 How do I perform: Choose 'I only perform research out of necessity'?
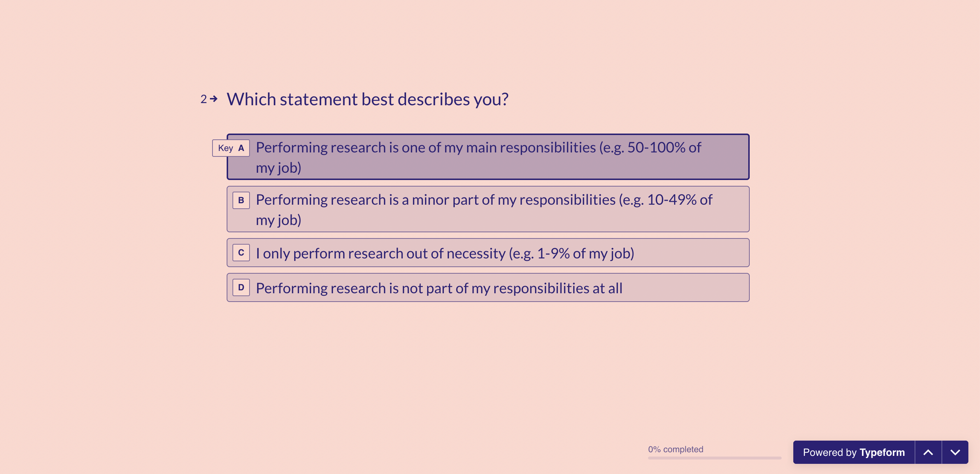pos(488,253)
